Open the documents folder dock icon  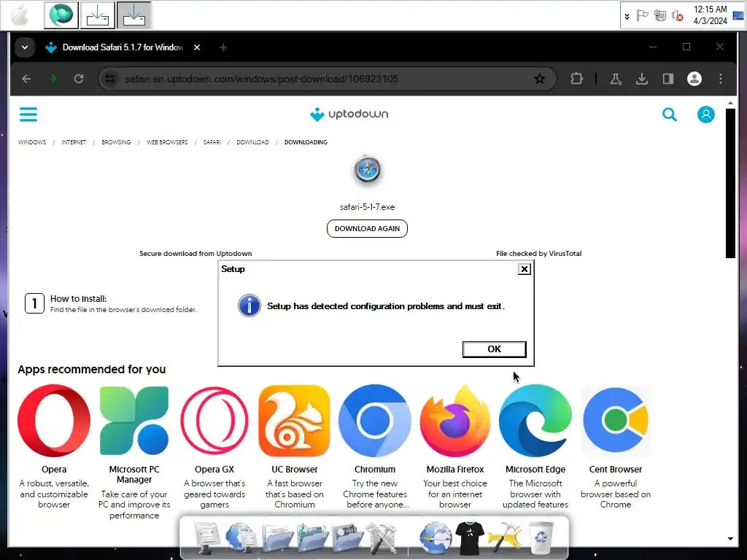click(277, 537)
